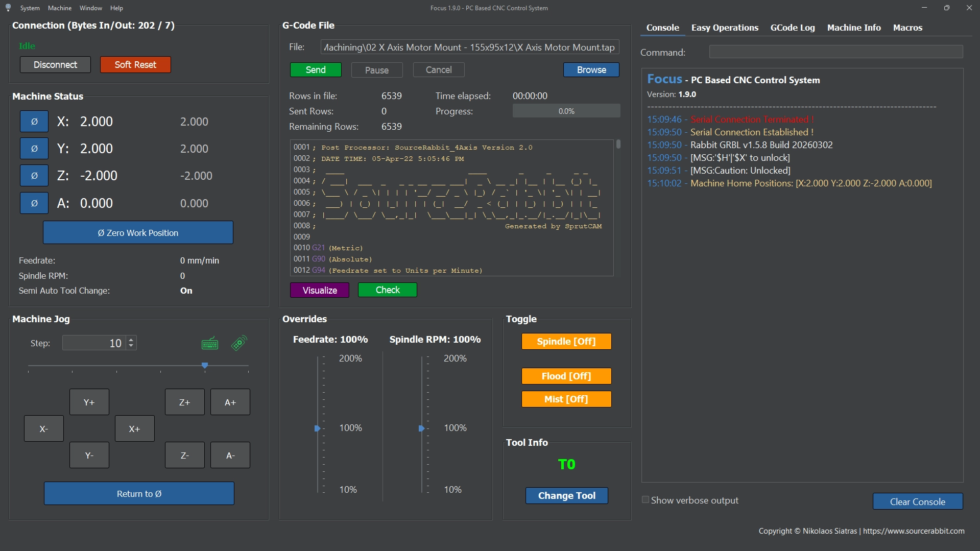The width and height of the screenshot is (980, 551).
Task: Click the remote control jog icon
Action: pos(239,343)
